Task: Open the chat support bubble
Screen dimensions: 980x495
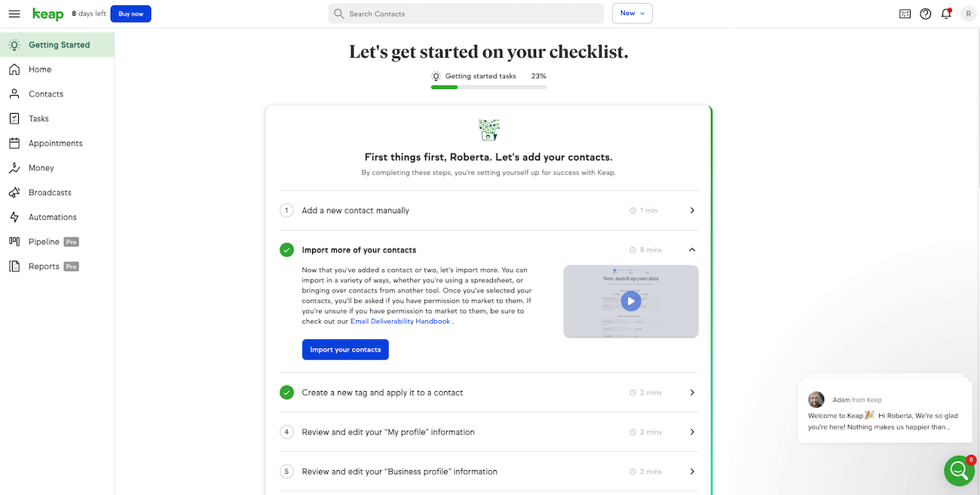Action: pyautogui.click(x=959, y=471)
